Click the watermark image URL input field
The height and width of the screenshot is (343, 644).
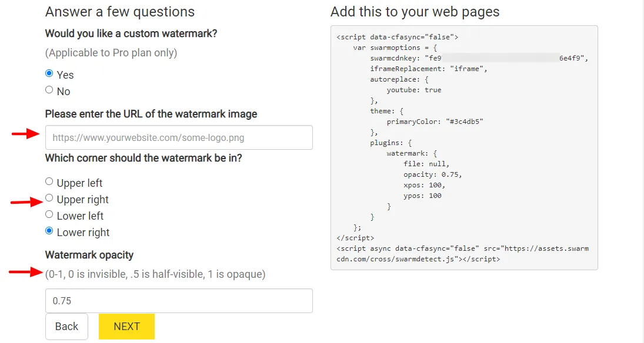coord(179,137)
